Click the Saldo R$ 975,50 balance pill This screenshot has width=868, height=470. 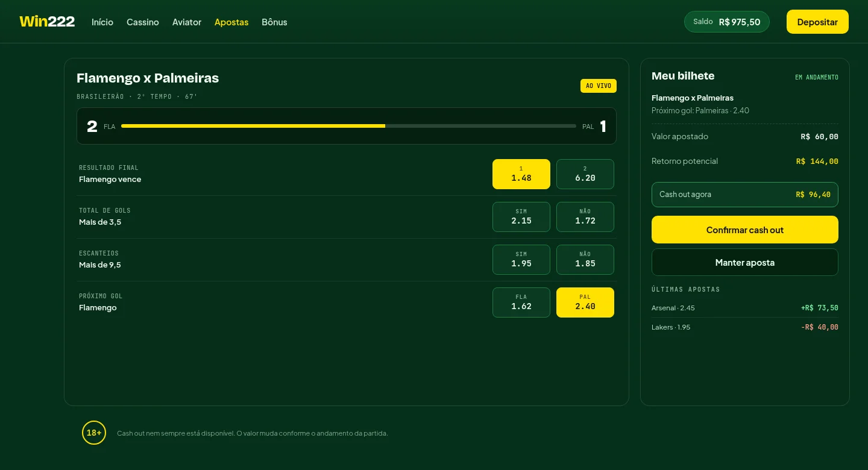(x=727, y=22)
